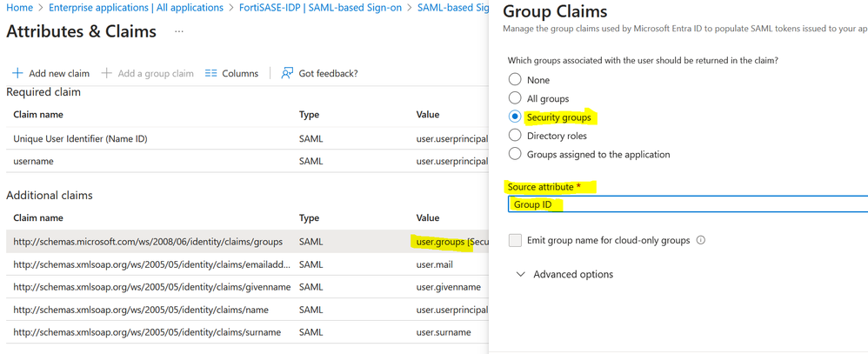The height and width of the screenshot is (354, 868).
Task: Click the Got feedback person icon
Action: 287,73
